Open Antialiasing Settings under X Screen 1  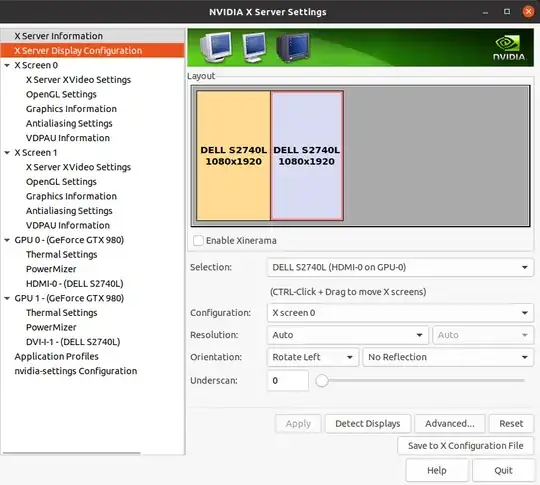[69, 211]
